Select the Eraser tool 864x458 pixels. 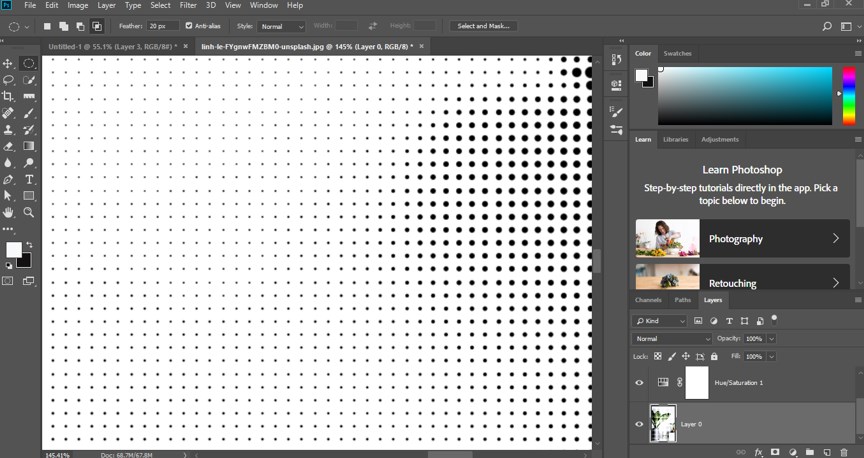click(8, 146)
